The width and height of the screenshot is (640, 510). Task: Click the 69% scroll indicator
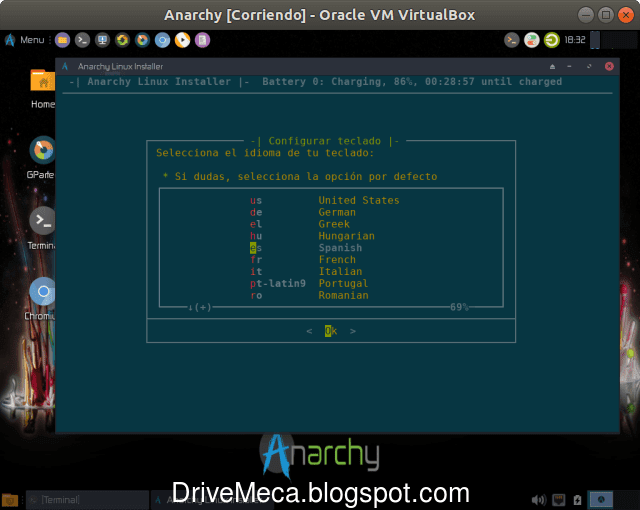coord(459,307)
